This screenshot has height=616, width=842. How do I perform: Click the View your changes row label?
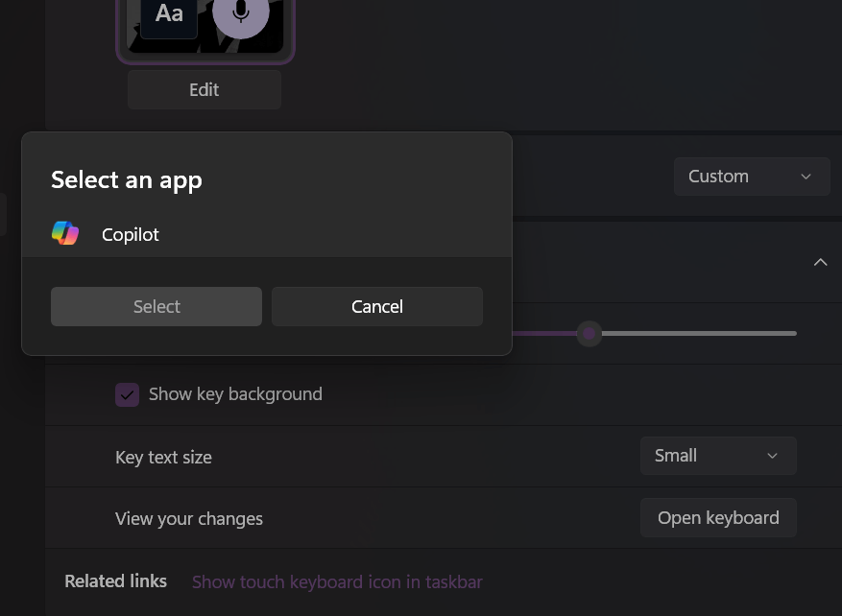pyautogui.click(x=189, y=519)
